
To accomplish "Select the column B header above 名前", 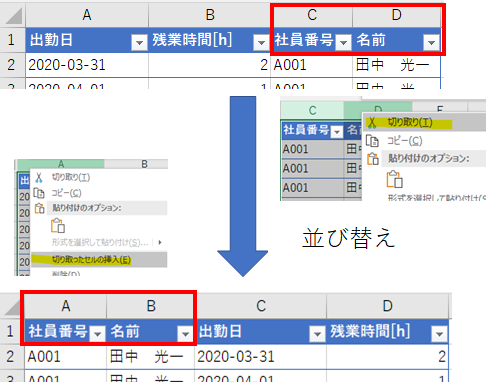I will (151, 306).
